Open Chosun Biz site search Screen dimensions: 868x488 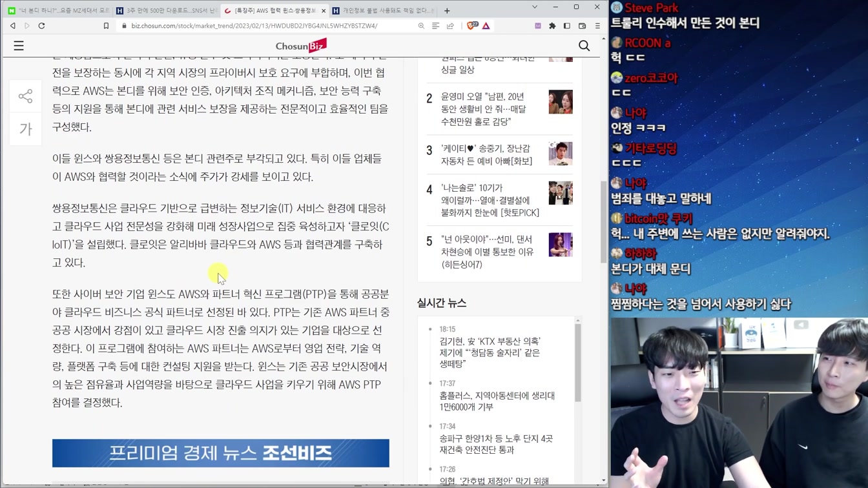click(x=584, y=46)
